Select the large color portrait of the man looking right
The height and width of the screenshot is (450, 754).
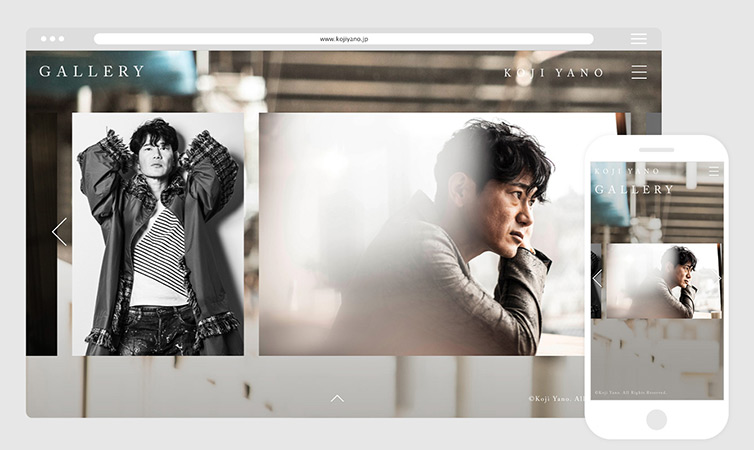point(422,234)
